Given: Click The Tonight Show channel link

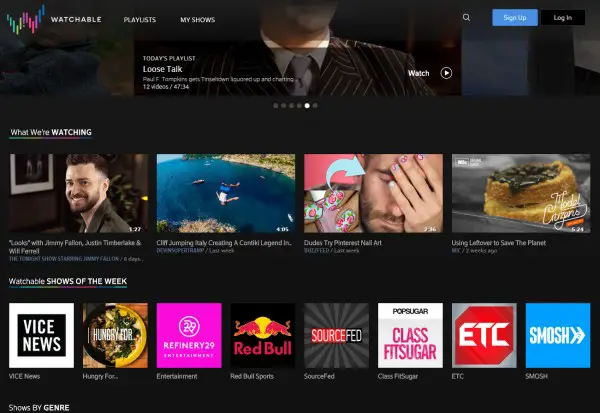Looking at the screenshot, I should pyautogui.click(x=64, y=259).
